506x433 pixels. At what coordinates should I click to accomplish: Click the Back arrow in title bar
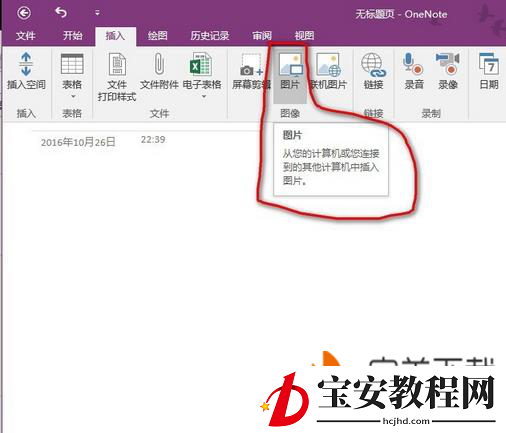click(24, 13)
